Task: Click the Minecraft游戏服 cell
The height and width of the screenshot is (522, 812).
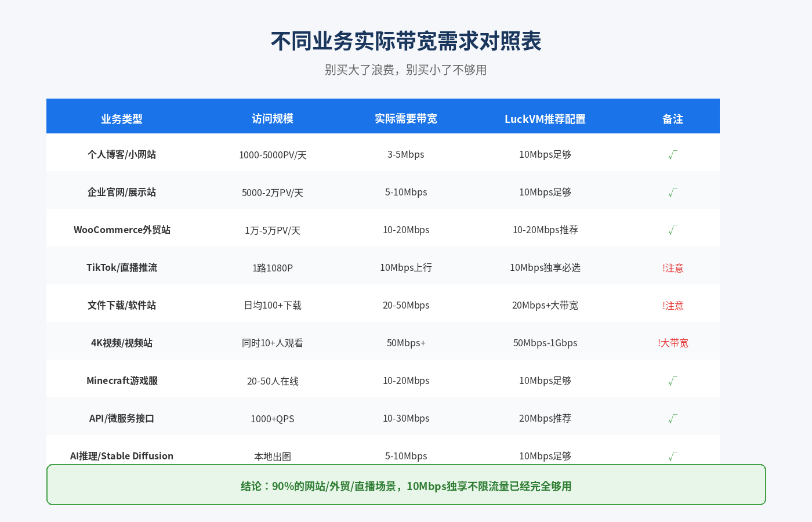Action: [x=122, y=380]
